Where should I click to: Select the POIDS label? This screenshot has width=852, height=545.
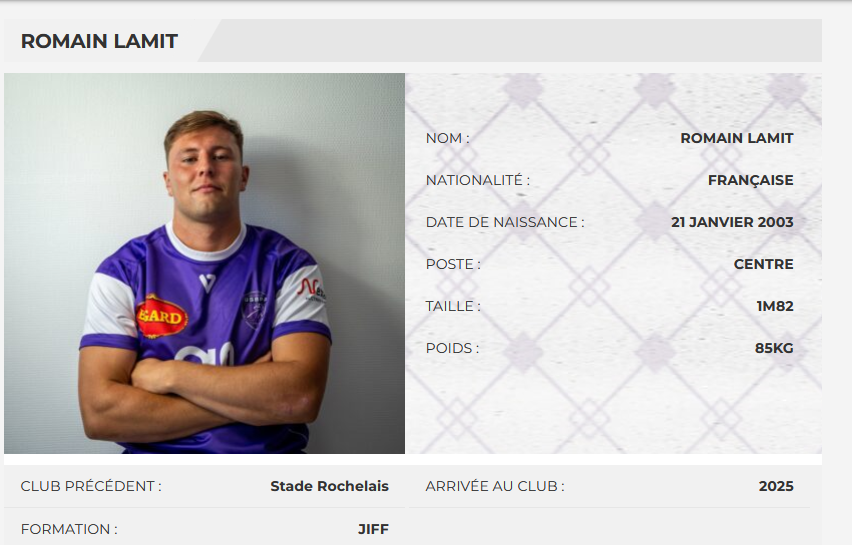click(x=452, y=348)
